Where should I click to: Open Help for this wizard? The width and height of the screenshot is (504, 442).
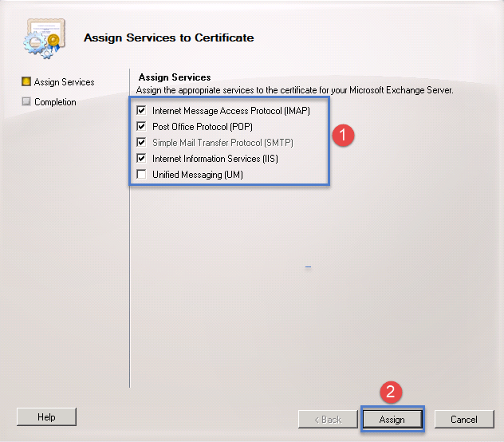pyautogui.click(x=46, y=417)
